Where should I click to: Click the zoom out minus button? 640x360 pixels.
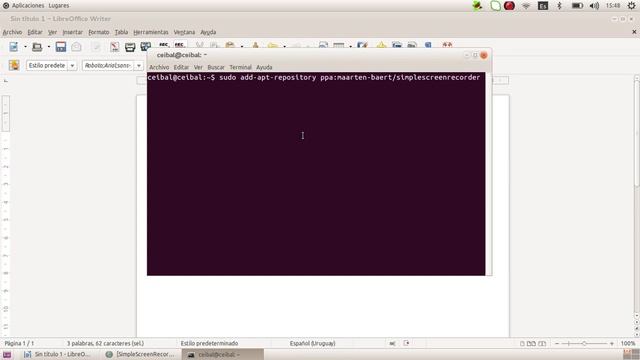[x=557, y=344]
